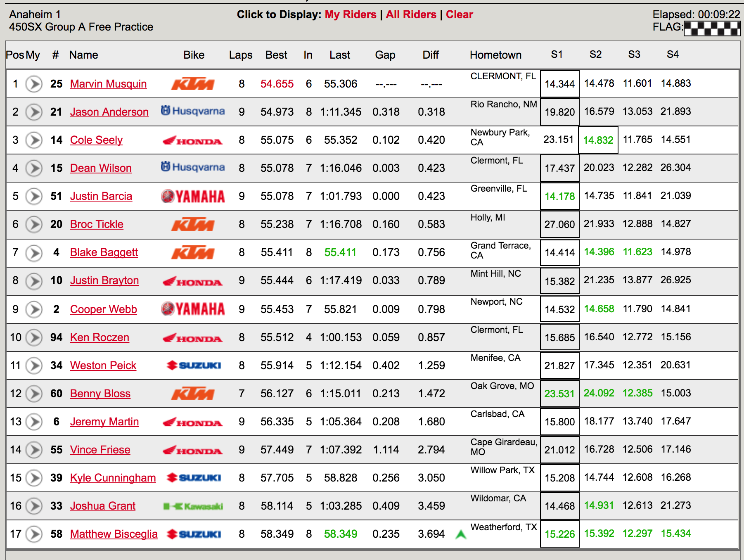Toggle My Rider arrow for Blake Baggett
Image resolution: width=744 pixels, height=560 pixels.
(34, 252)
